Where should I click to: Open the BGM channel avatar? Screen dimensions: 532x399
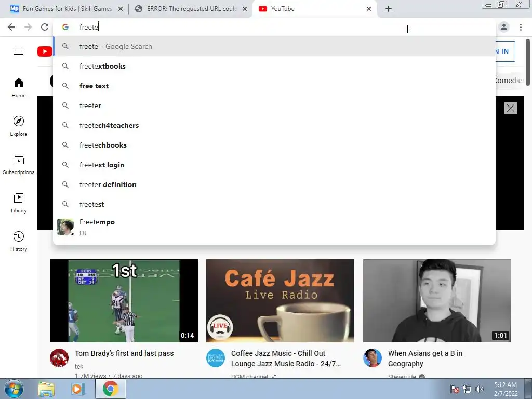[216, 357]
